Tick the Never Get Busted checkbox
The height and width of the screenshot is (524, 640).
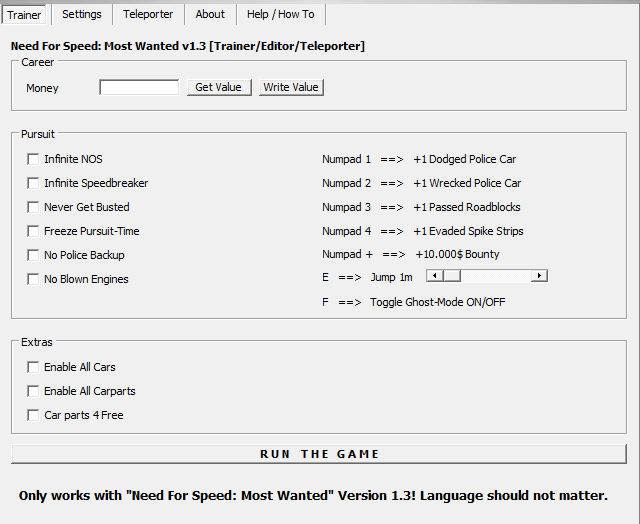33,207
